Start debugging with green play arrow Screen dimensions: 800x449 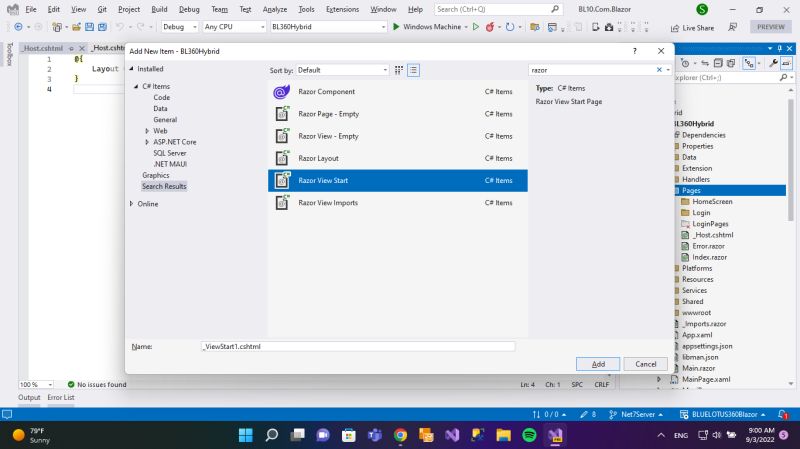click(x=396, y=27)
